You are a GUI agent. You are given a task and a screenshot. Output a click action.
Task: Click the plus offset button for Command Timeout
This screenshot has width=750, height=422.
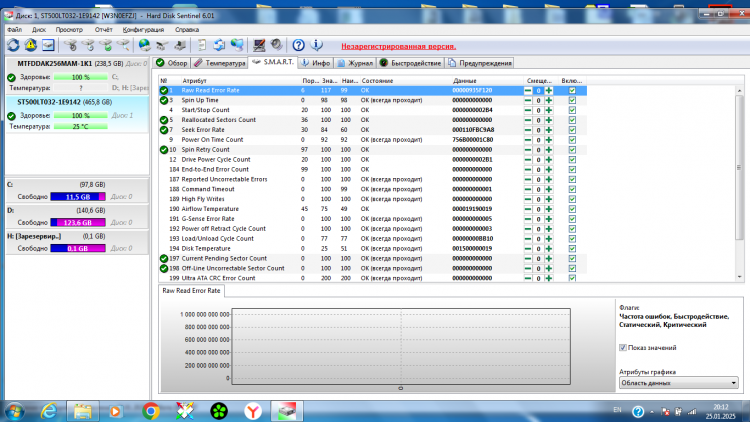[549, 189]
